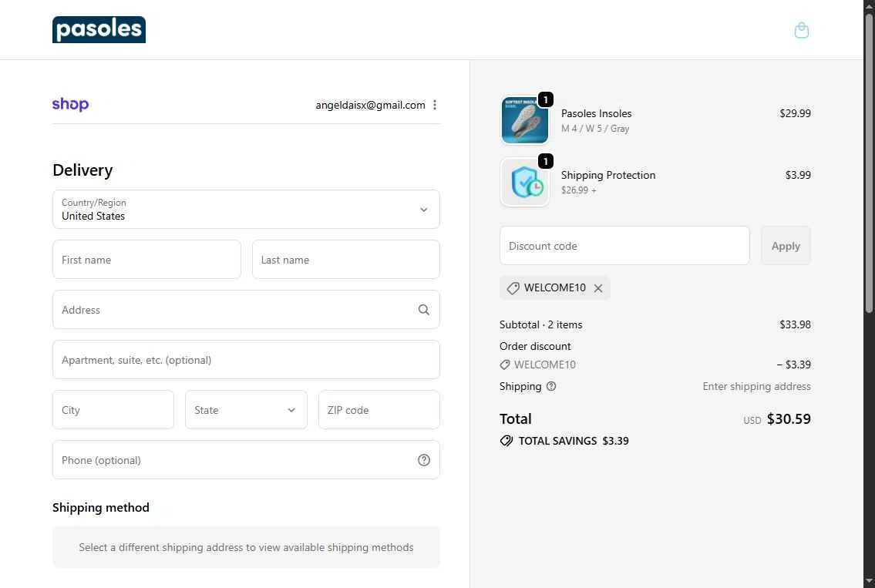This screenshot has height=588, width=875.
Task: Focus the Discount code field
Action: click(624, 246)
